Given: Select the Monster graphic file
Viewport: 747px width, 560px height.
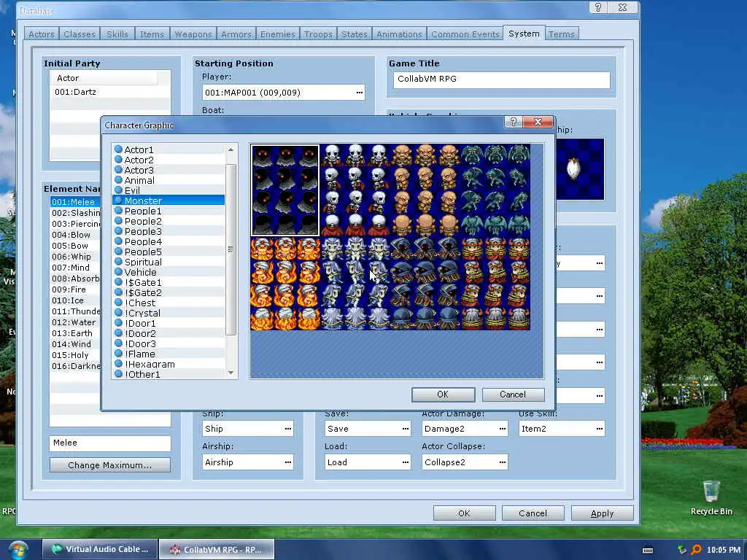Looking at the screenshot, I should click(169, 201).
